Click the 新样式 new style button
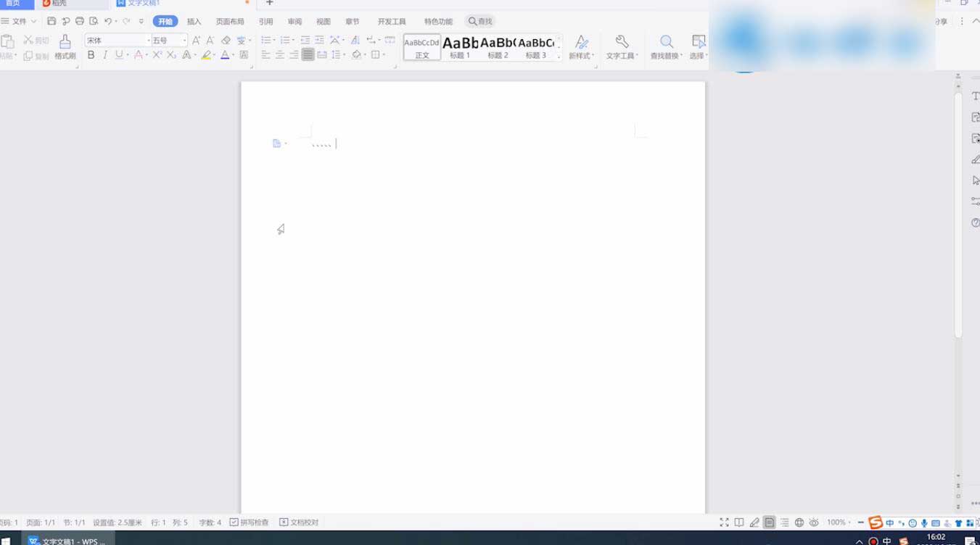980x545 pixels. click(x=581, y=46)
